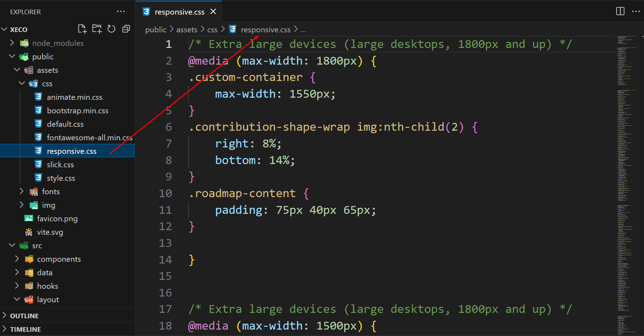Image resolution: width=644 pixels, height=336 pixels.
Task: Collapse the public folder
Action: point(12,56)
